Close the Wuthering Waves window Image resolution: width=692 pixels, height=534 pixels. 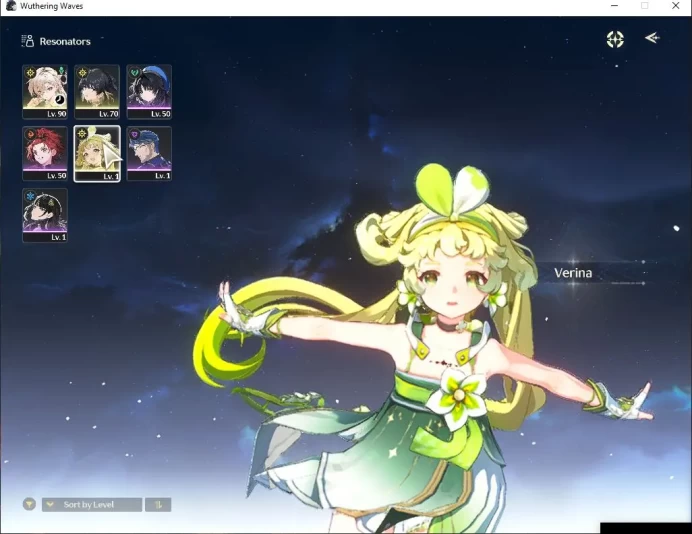tap(676, 6)
